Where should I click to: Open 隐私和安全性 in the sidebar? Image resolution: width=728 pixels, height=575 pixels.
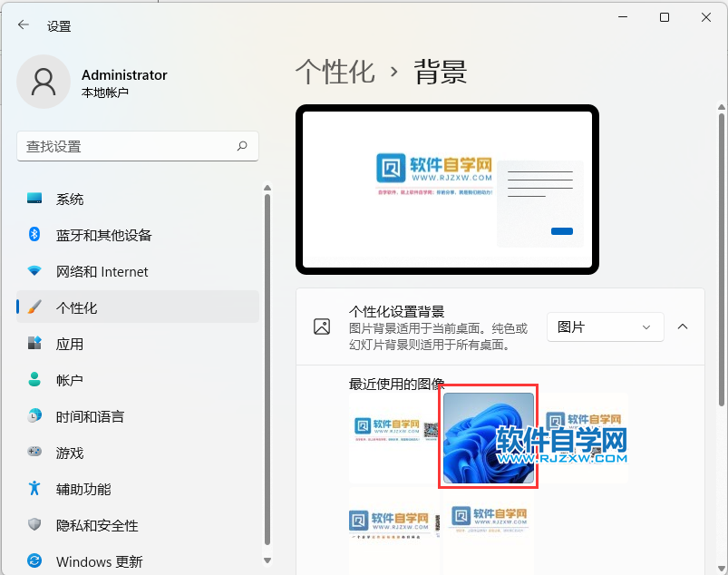pyautogui.click(x=97, y=525)
